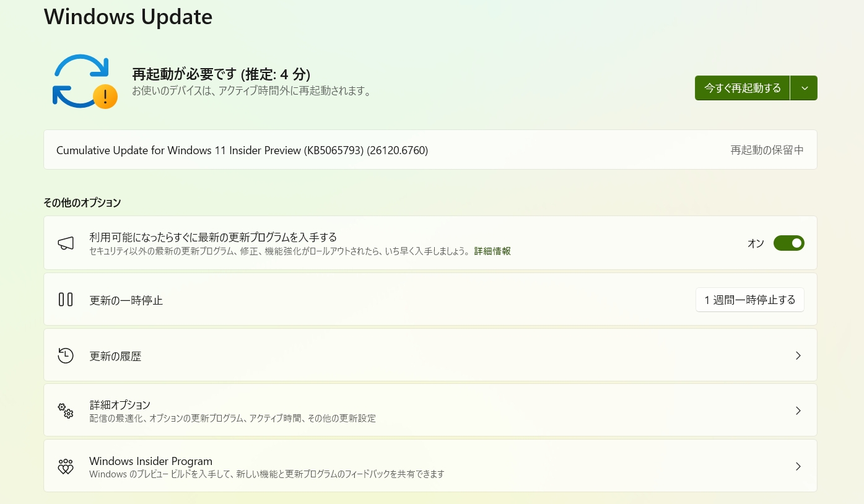Click the Windows のプレビュー ビルド description text
Viewport: 864px width, 504px height.
[x=267, y=474]
